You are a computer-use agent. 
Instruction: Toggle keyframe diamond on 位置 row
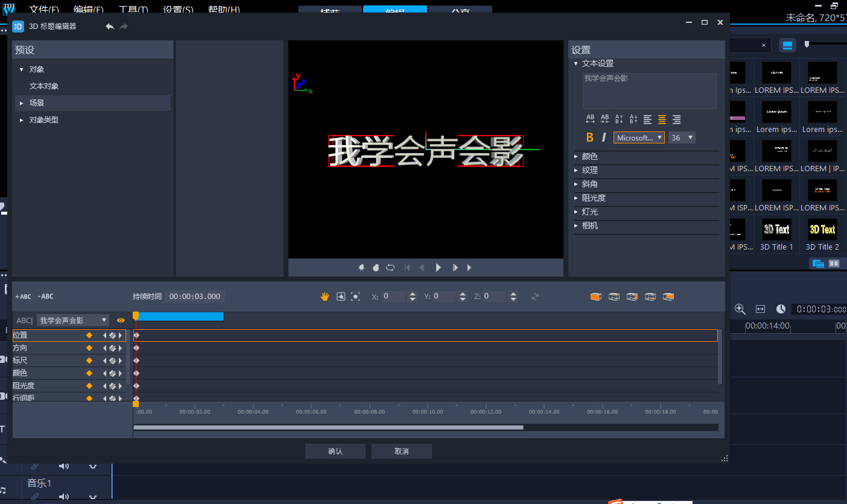click(x=89, y=335)
